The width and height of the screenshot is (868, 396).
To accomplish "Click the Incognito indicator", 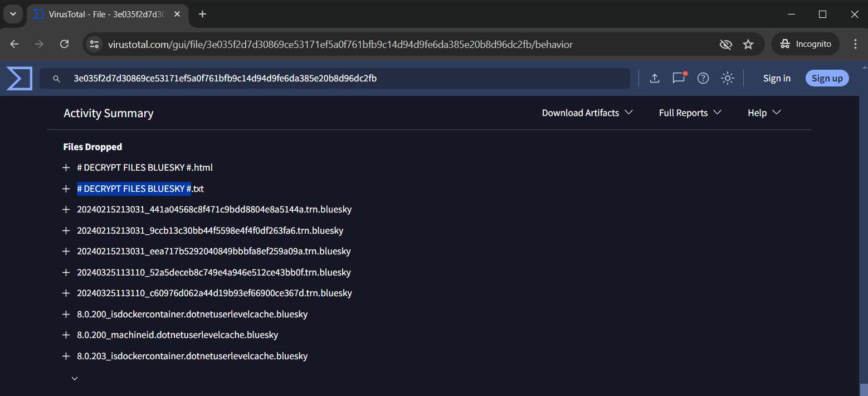I will [x=805, y=44].
